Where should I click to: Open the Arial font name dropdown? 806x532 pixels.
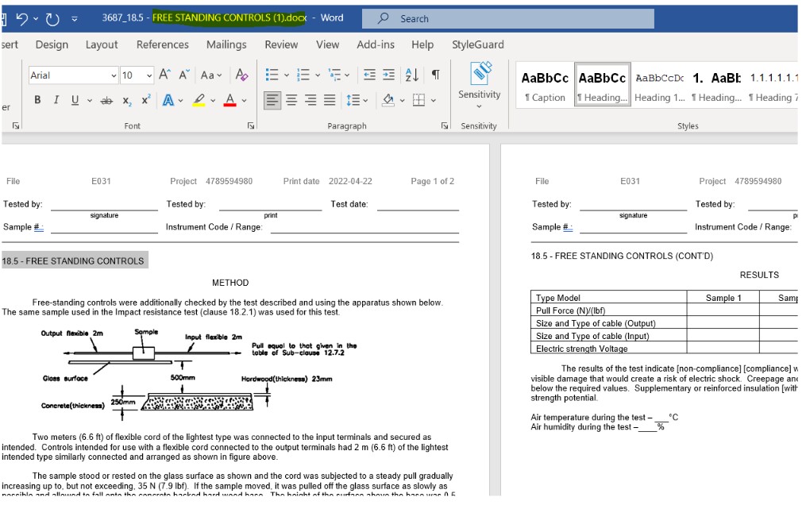coord(114,75)
